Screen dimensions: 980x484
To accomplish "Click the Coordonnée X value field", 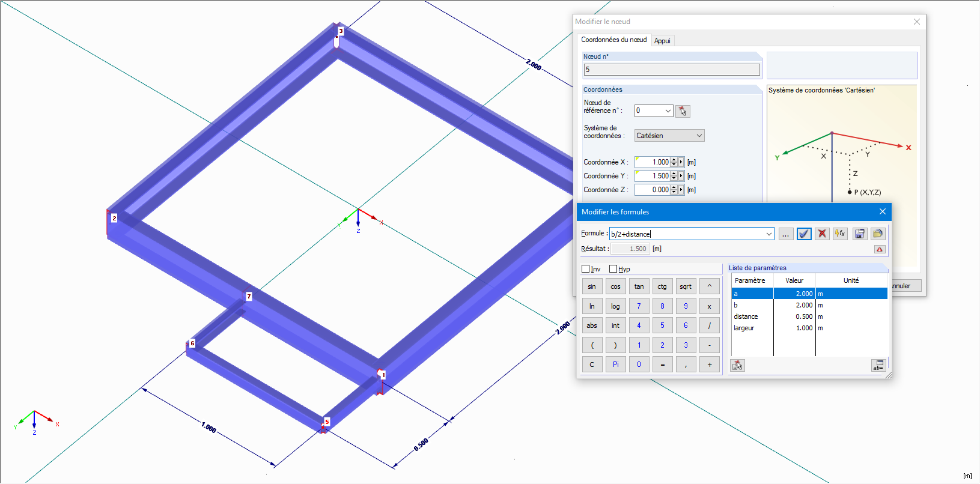I will pyautogui.click(x=653, y=162).
